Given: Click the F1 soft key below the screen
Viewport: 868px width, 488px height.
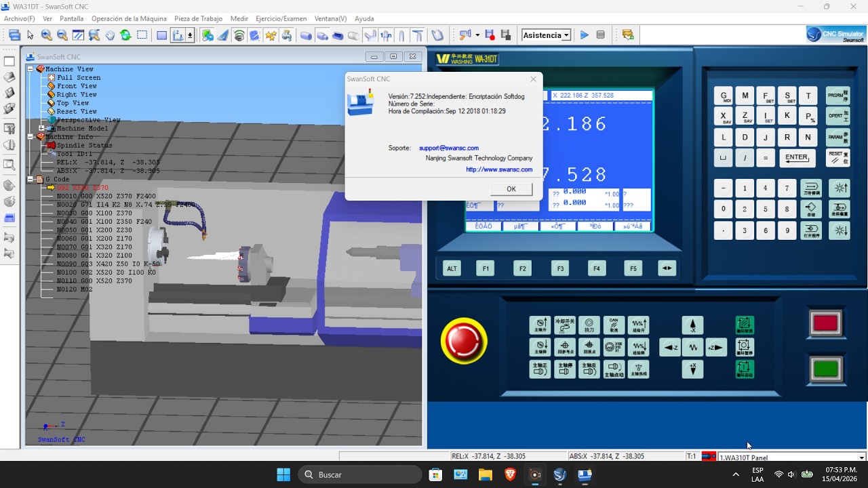Looking at the screenshot, I should tap(486, 268).
